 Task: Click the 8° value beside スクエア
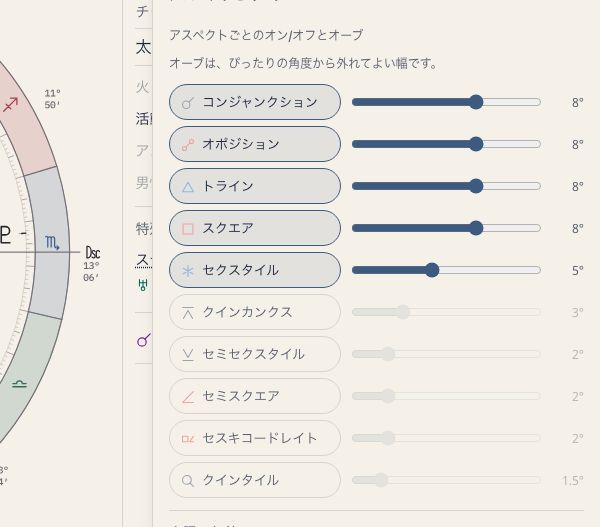click(578, 229)
